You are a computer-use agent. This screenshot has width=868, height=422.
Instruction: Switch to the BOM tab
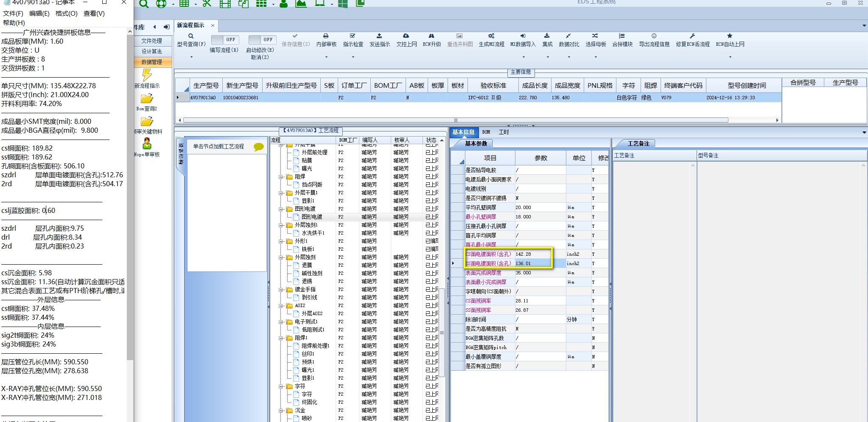(x=486, y=132)
